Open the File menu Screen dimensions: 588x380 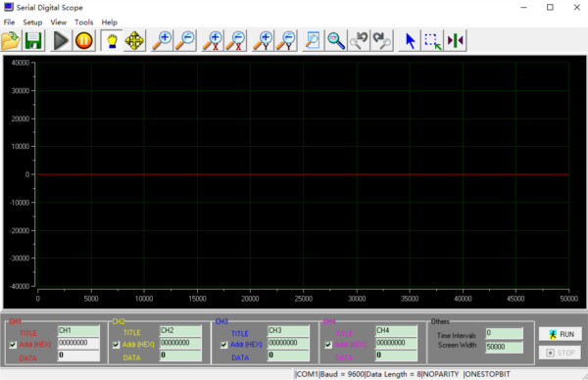[9, 23]
